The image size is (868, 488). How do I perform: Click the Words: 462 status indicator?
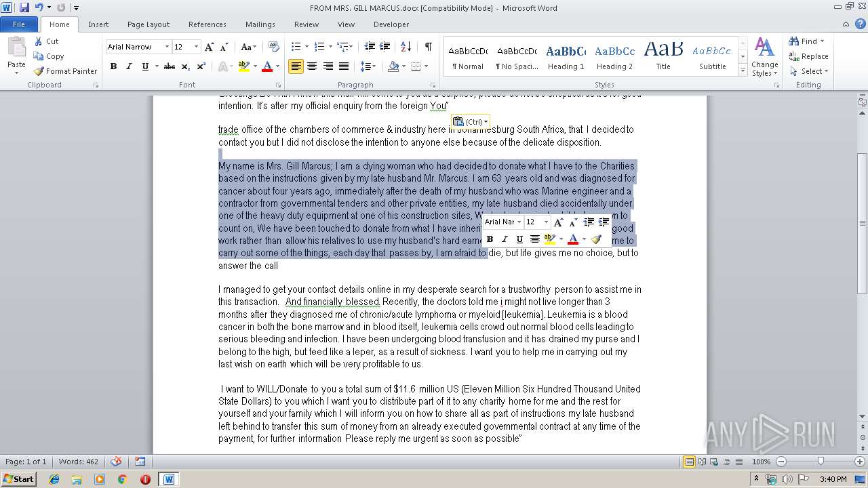(78, 462)
